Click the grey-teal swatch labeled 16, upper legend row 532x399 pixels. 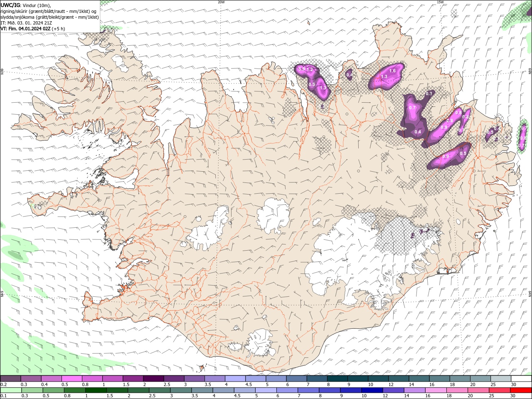point(440,378)
